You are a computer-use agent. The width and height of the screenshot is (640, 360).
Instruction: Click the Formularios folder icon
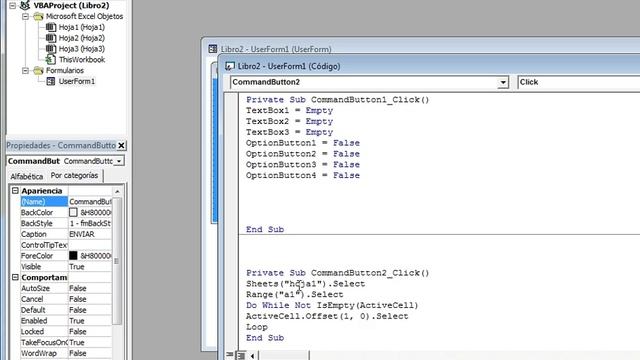point(38,71)
